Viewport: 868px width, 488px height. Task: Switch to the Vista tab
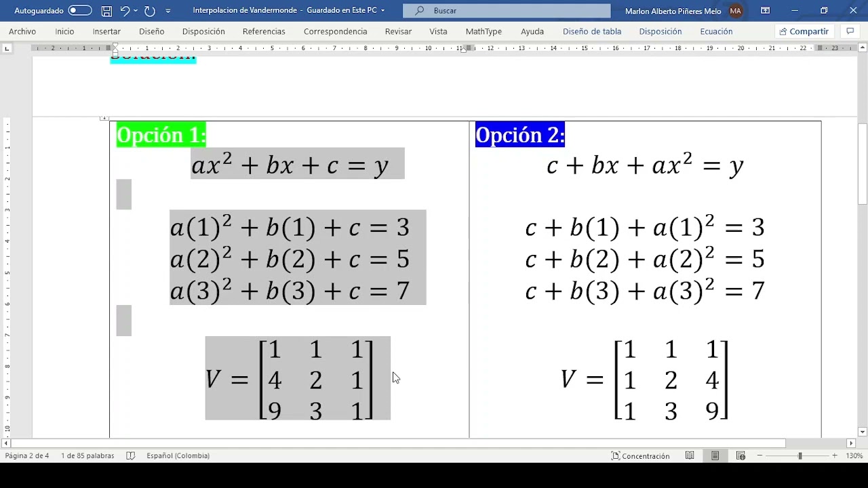pyautogui.click(x=438, y=31)
